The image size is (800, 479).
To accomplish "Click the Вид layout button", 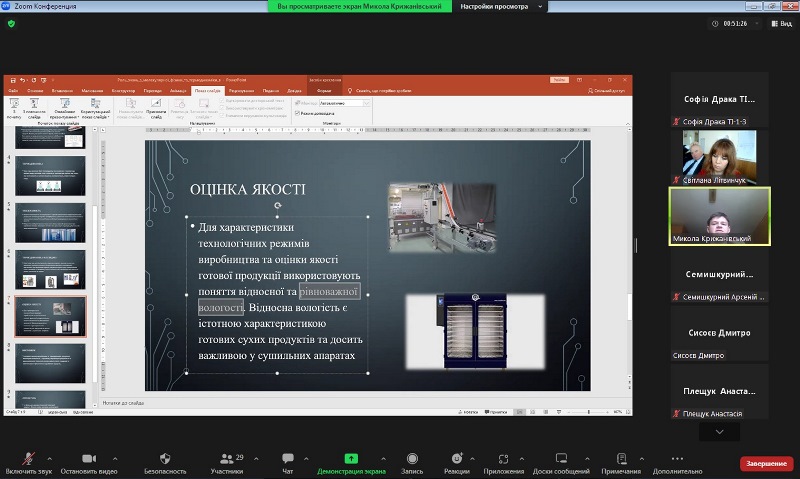I will (781, 24).
